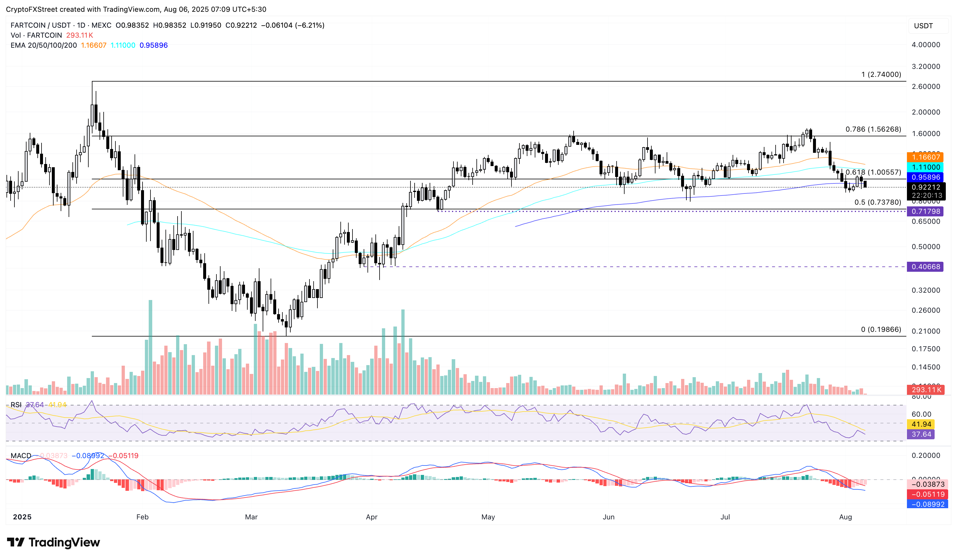Screen dimensions: 957x560
Task: Expand the MACD indicator legend
Action: tap(21, 455)
